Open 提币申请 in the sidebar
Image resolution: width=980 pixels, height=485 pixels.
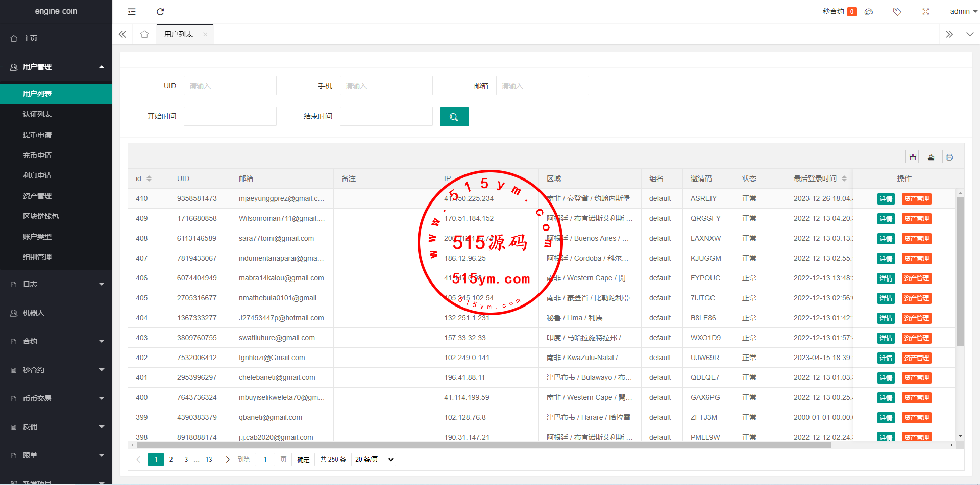(37, 135)
